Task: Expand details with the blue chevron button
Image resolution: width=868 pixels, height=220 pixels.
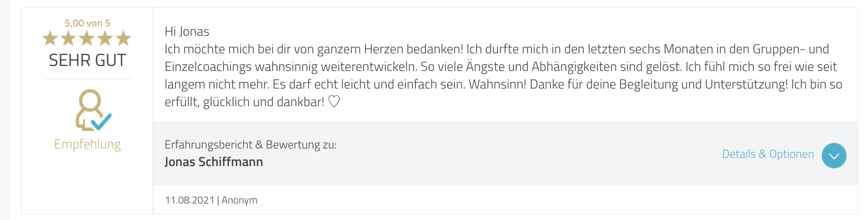Action: (834, 155)
